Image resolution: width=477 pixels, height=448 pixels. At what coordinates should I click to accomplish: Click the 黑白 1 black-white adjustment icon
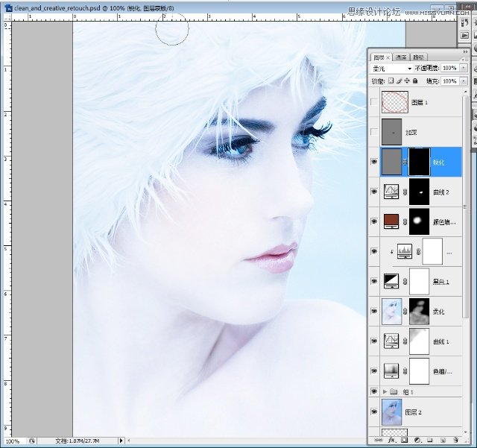[391, 281]
